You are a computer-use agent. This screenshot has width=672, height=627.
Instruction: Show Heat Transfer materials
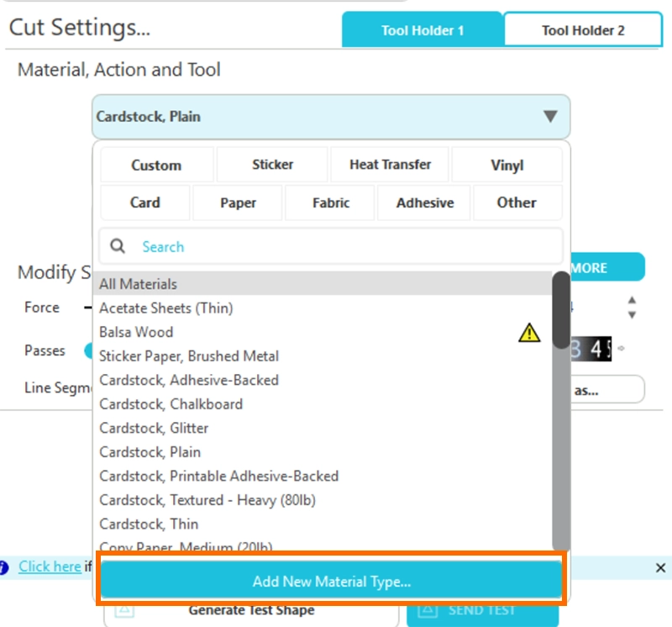coord(390,165)
